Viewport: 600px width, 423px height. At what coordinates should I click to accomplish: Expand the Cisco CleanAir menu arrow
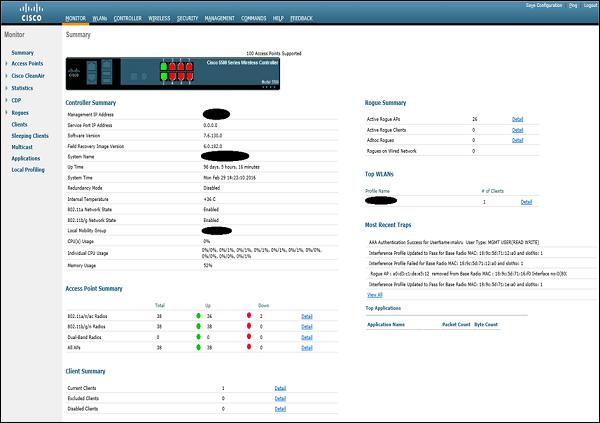7,76
